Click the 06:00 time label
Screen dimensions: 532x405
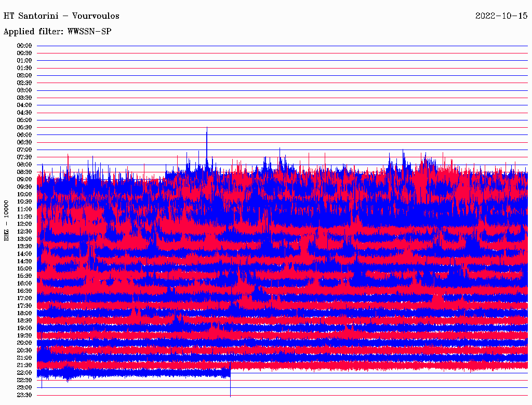coord(24,135)
